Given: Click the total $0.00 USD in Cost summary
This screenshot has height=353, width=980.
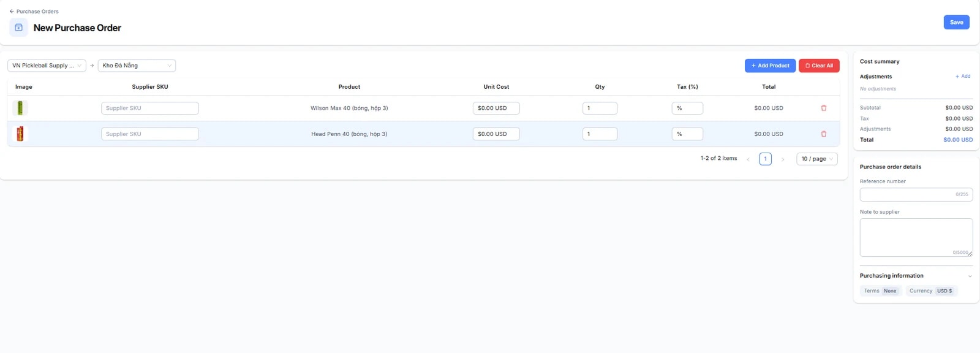Looking at the screenshot, I should click(958, 140).
